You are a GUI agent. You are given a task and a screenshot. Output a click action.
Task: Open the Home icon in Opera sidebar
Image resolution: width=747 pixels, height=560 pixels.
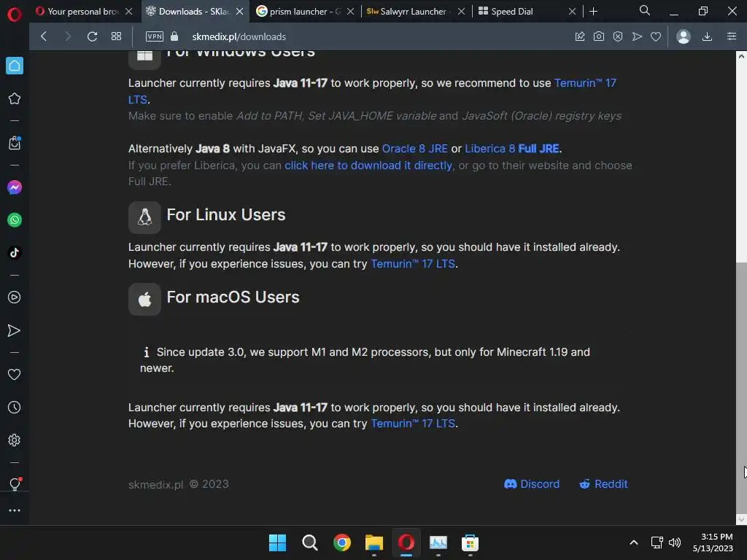(15, 66)
